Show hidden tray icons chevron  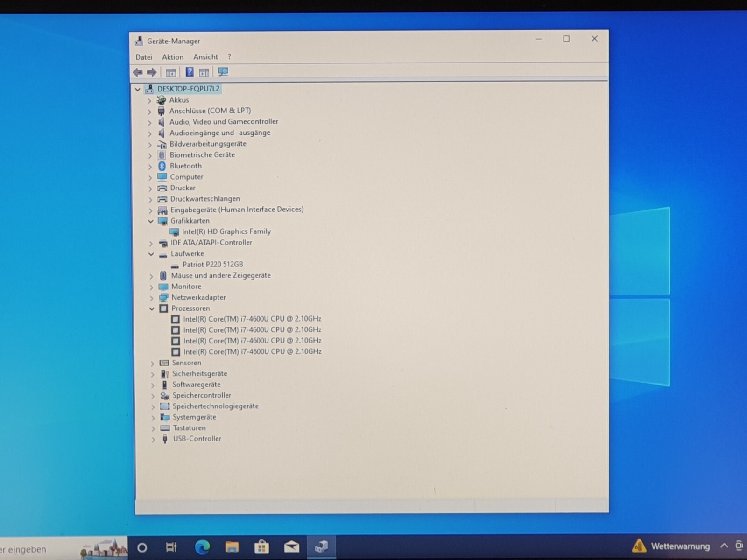click(x=724, y=546)
